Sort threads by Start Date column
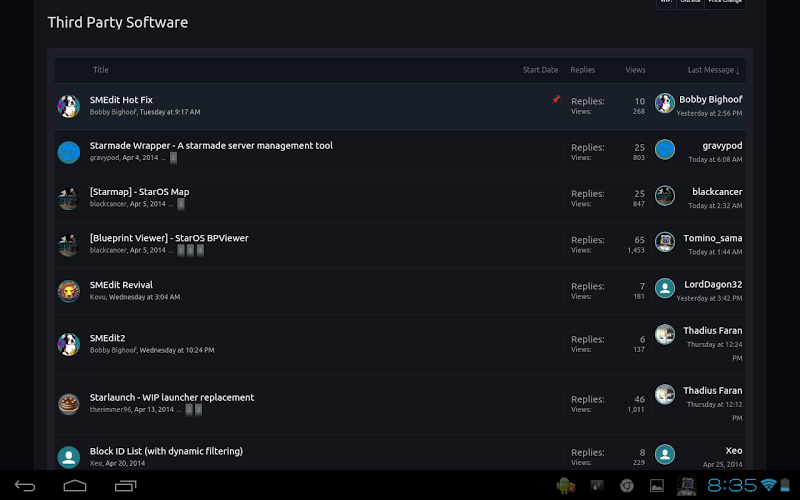This screenshot has height=500, width=800. (540, 70)
